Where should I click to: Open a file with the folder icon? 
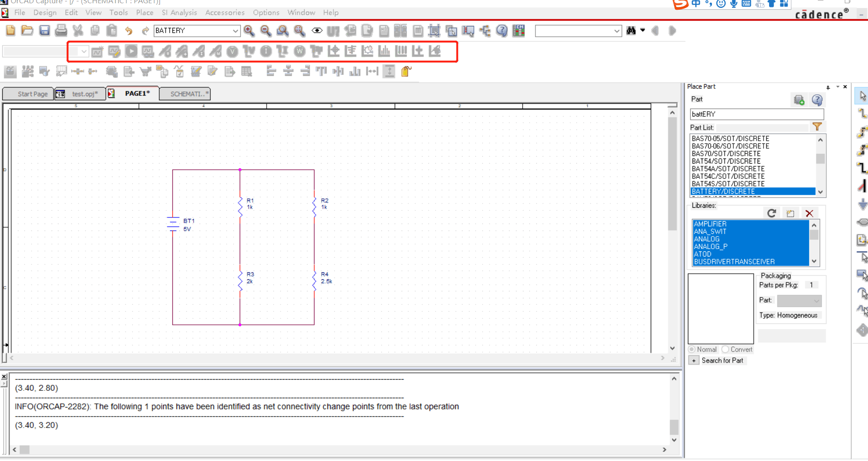pyautogui.click(x=27, y=31)
